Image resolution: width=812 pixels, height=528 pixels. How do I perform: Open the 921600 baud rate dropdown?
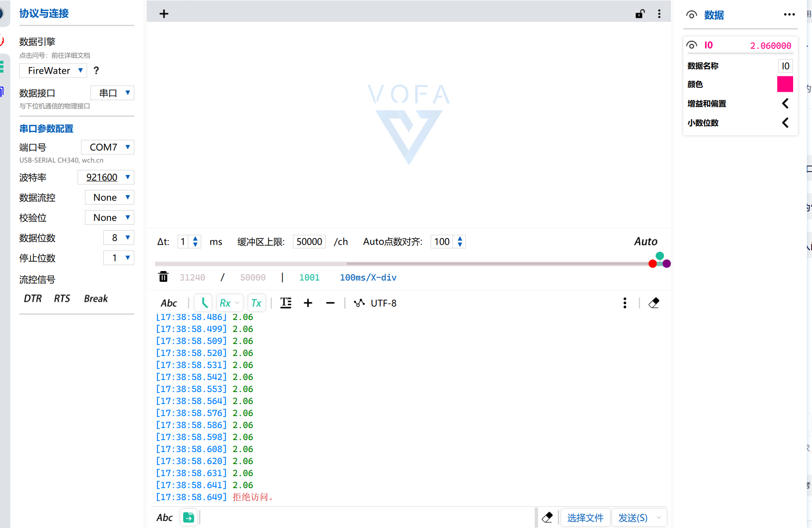pyautogui.click(x=106, y=177)
